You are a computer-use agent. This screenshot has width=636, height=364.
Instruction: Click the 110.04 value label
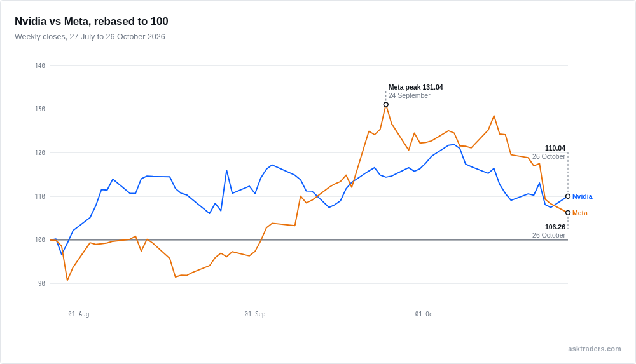[555, 149]
